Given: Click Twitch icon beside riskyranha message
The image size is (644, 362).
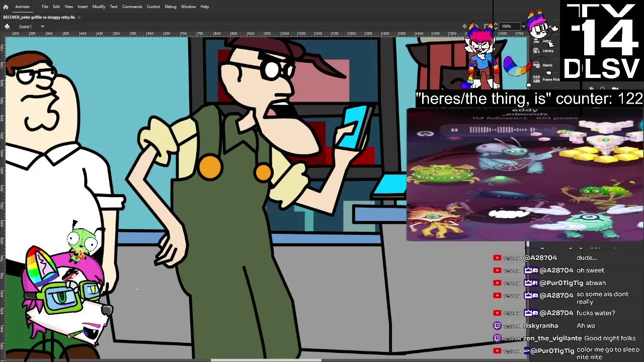Looking at the screenshot, I should click(x=497, y=326).
